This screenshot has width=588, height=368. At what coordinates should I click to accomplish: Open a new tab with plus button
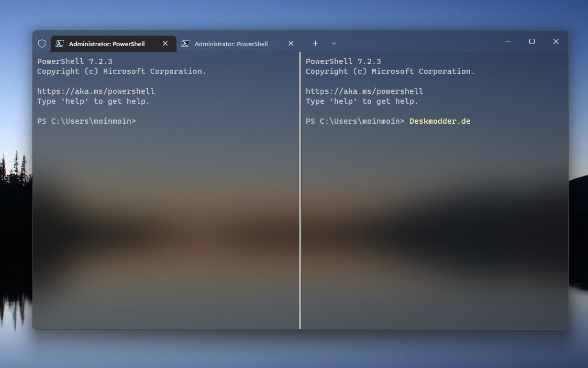click(315, 44)
